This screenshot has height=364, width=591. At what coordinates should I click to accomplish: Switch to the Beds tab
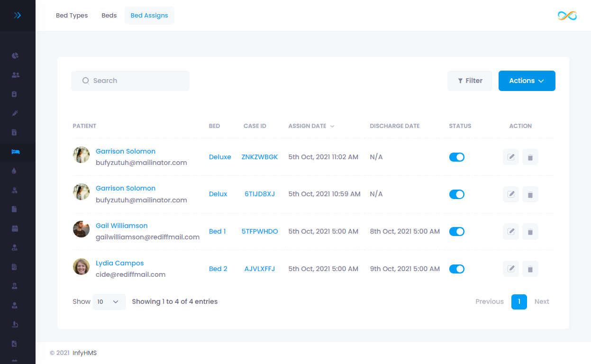pyautogui.click(x=109, y=15)
